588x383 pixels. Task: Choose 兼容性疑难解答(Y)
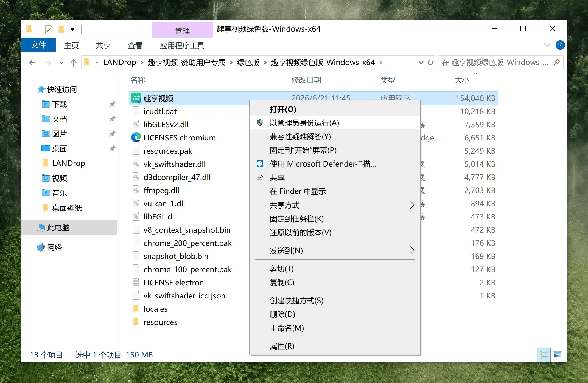(x=335, y=136)
